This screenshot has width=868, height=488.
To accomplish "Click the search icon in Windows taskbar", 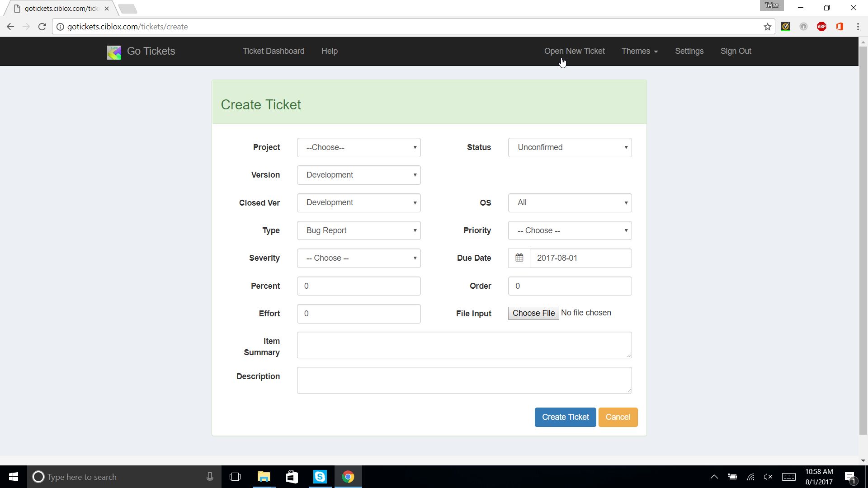I will coord(39,477).
